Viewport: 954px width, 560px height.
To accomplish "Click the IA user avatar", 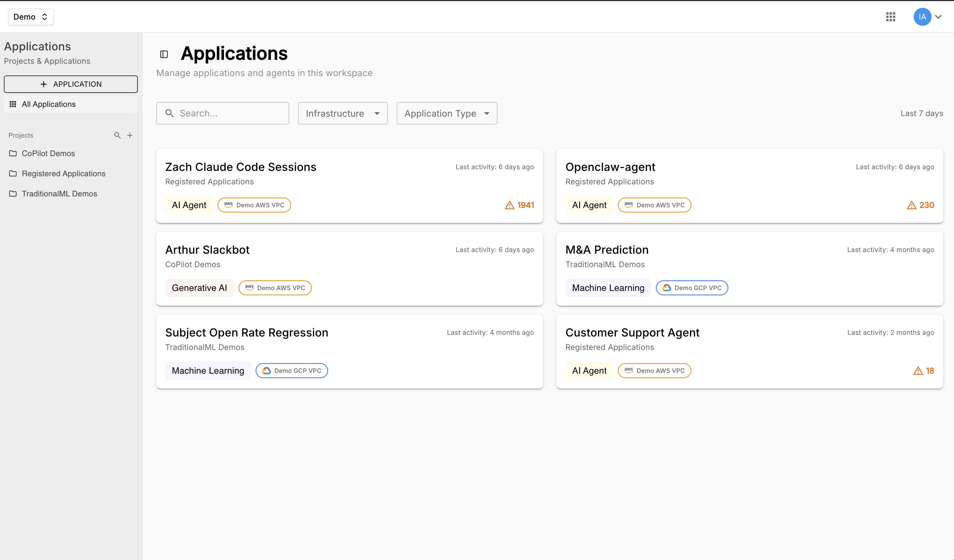I will (922, 17).
